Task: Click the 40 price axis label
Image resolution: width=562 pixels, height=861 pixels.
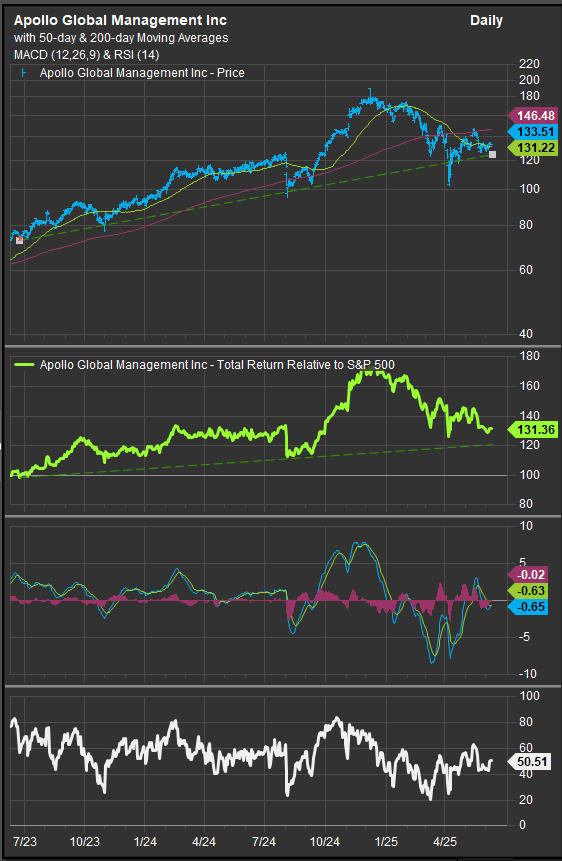Action: coord(526,334)
